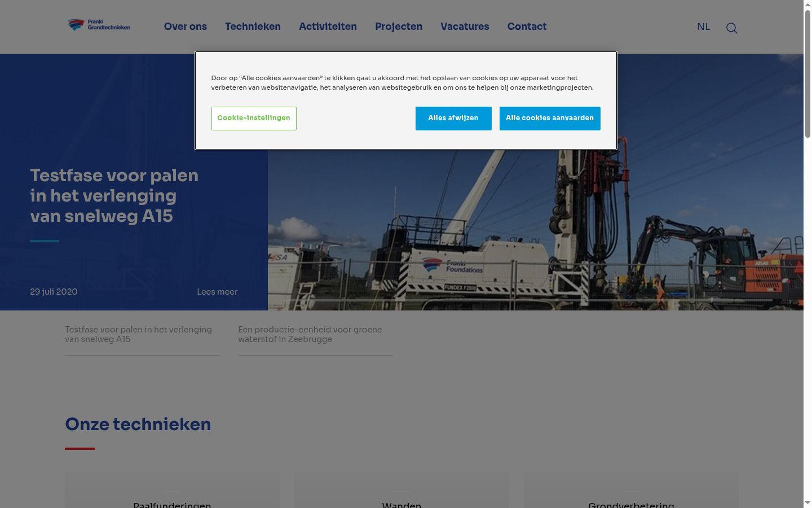
Task: Click Alles afwijzen to reject cookies
Action: (453, 119)
